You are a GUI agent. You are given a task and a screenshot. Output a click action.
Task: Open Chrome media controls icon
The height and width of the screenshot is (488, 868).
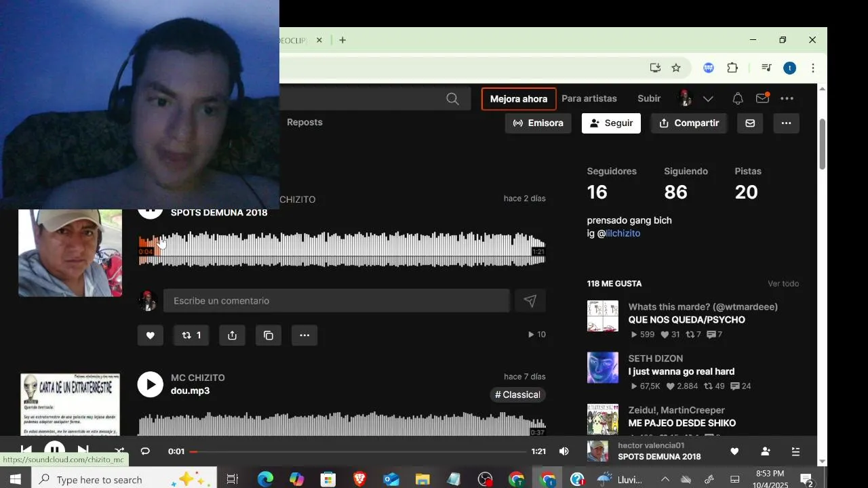766,68
